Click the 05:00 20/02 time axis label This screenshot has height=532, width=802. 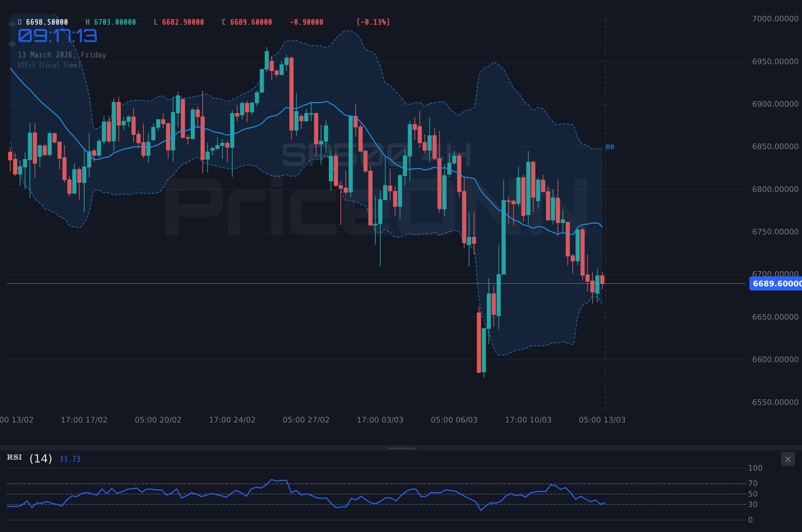tap(158, 420)
